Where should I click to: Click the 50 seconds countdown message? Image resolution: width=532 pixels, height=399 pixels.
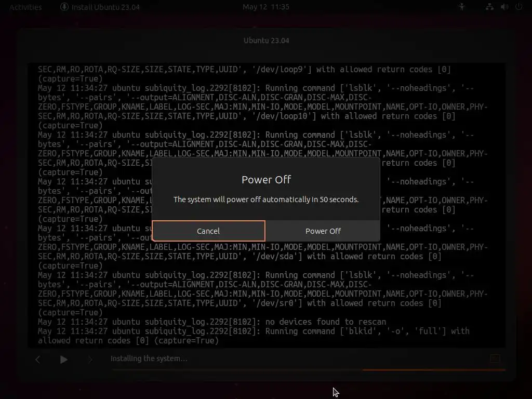tap(266, 199)
